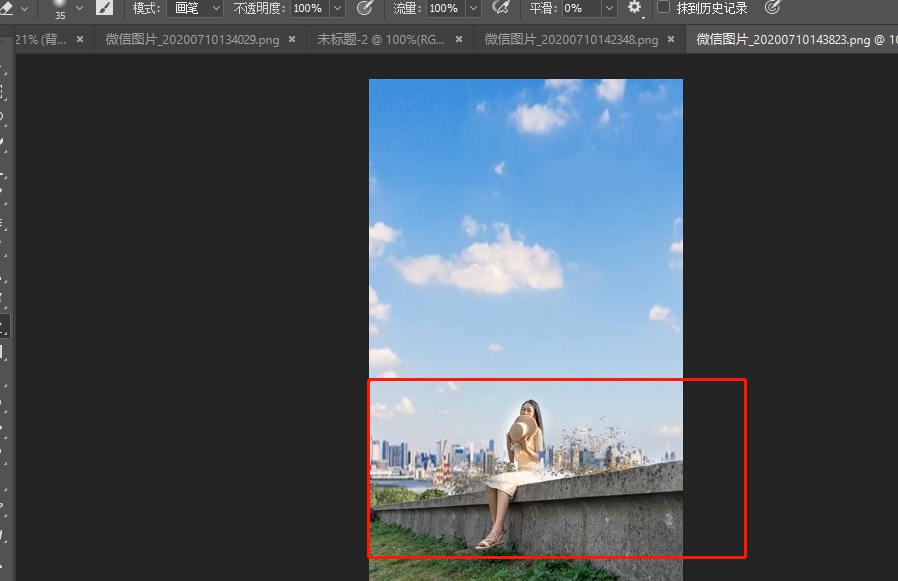Expand the 不透明度 opacity dropdown arrow

[x=332, y=9]
